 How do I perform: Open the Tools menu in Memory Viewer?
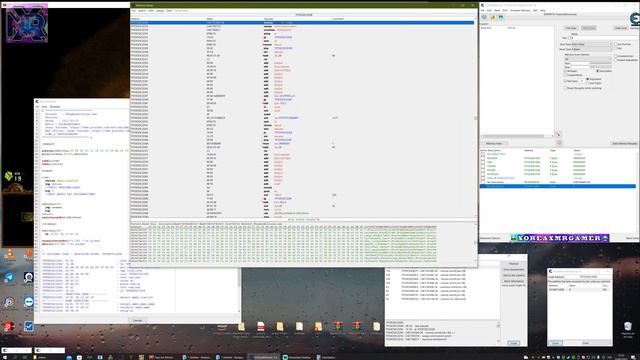[x=169, y=11]
